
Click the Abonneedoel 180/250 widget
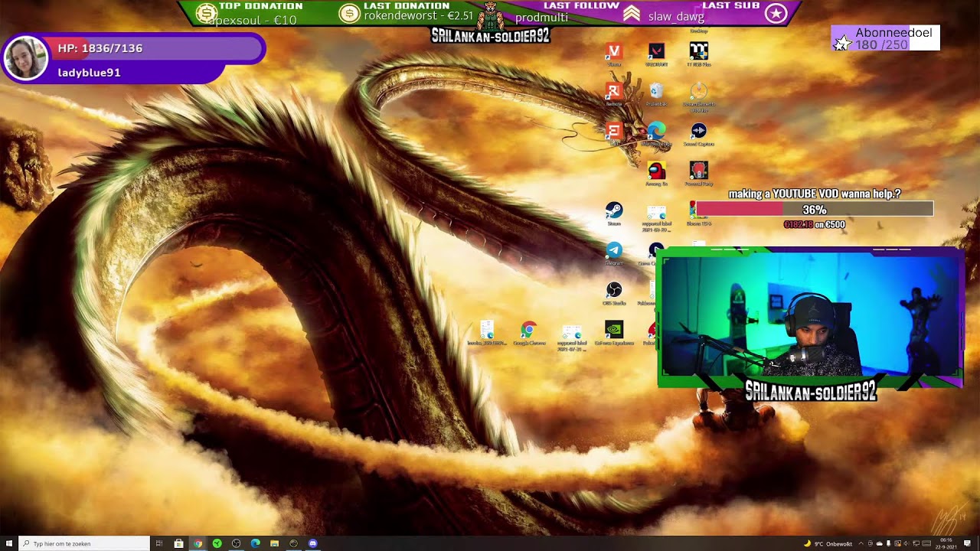coord(886,38)
